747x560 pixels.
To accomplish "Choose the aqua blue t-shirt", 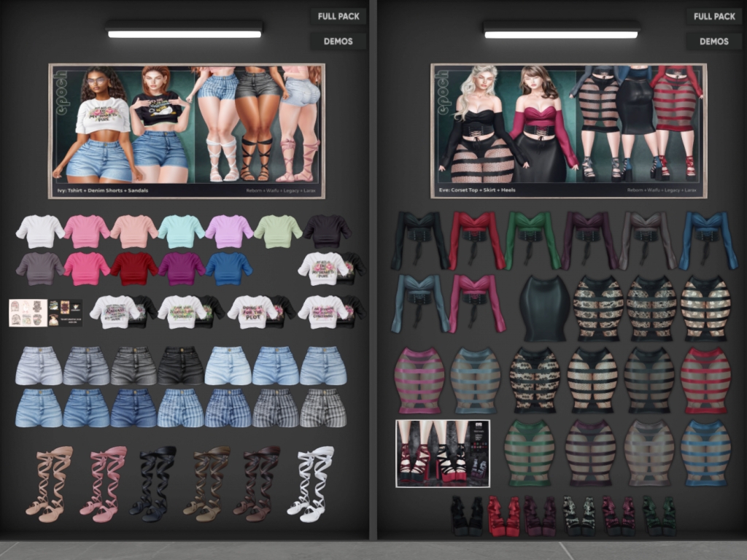I will [181, 231].
